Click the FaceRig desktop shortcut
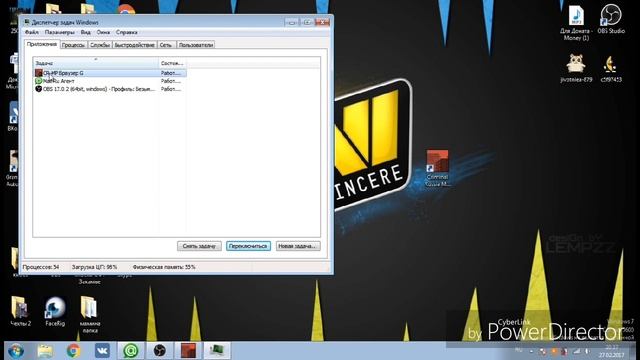Image resolution: width=640 pixels, height=360 pixels. [x=55, y=311]
